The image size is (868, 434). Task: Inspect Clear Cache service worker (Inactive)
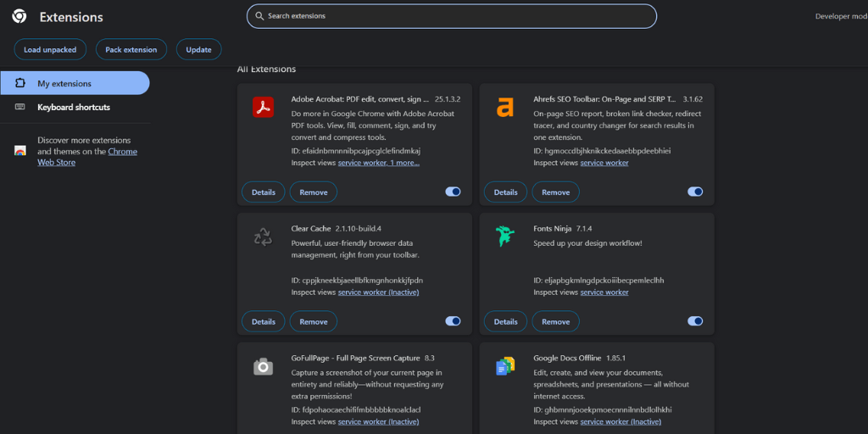(x=379, y=292)
